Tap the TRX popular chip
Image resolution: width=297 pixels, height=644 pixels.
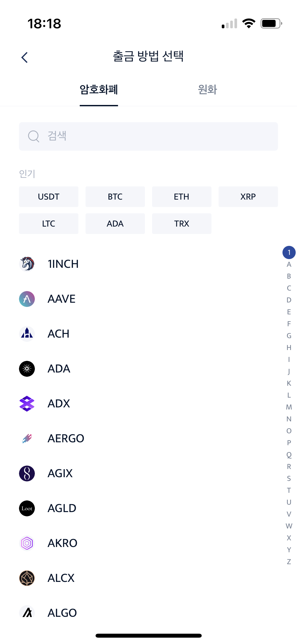182,224
